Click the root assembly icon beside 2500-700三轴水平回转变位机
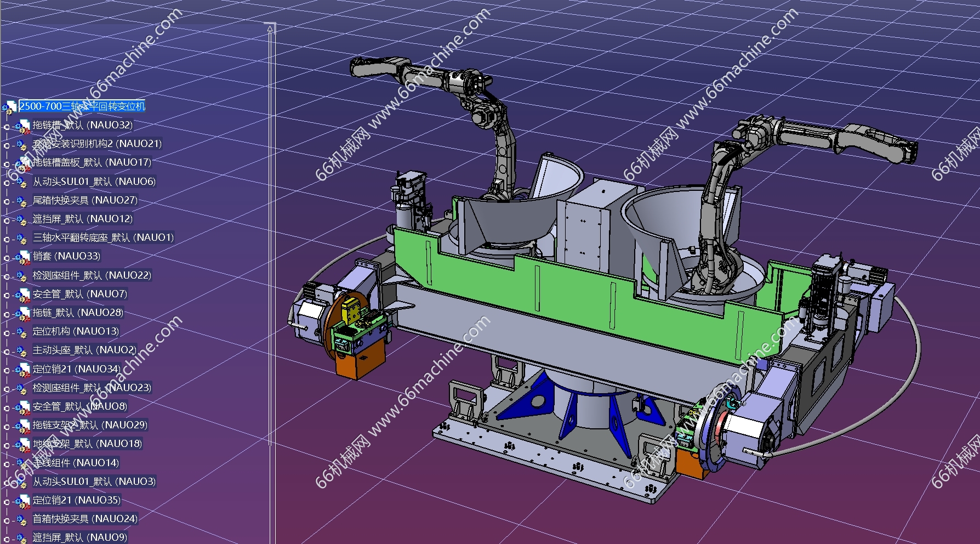This screenshot has height=544, width=980. point(10,107)
